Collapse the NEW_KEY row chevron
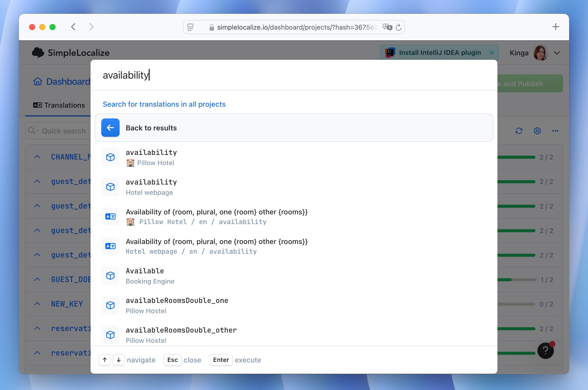Image resolution: width=588 pixels, height=390 pixels. pyautogui.click(x=37, y=304)
